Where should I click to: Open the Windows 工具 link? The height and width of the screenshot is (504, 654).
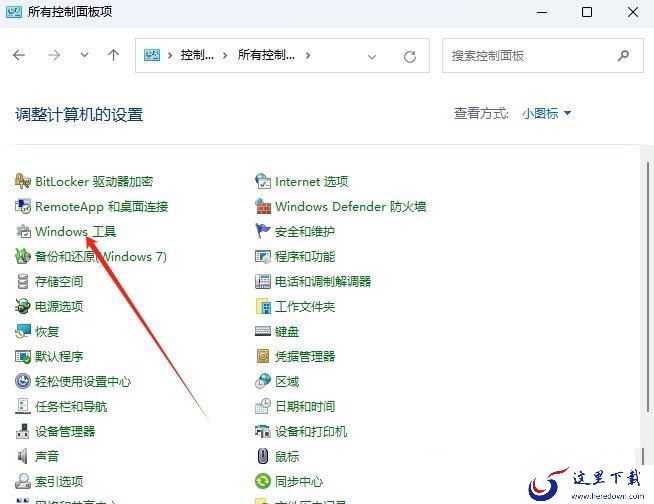[75, 232]
